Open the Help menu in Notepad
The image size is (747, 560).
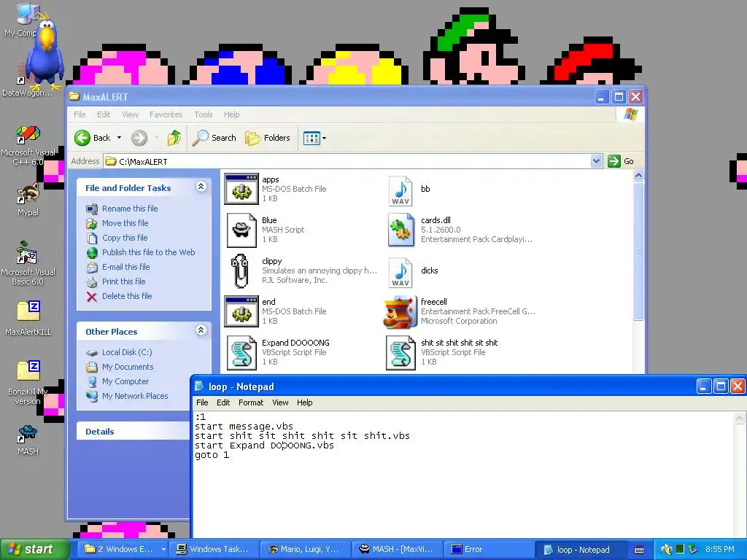(x=304, y=402)
